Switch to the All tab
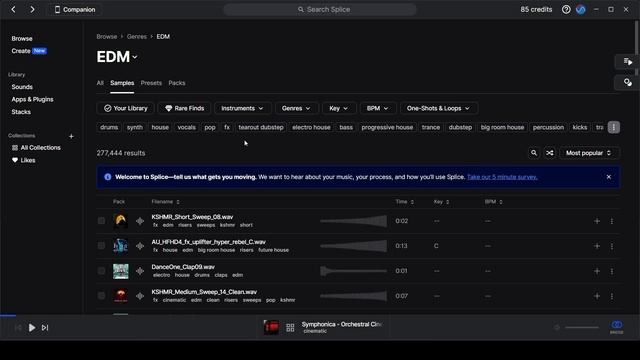Screen dimensions: 640x360 (100, 83)
